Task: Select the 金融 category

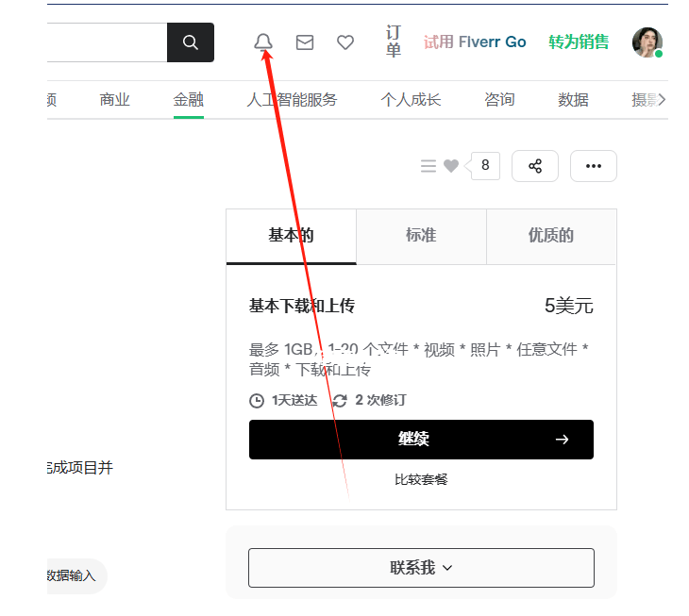Action: (x=189, y=100)
